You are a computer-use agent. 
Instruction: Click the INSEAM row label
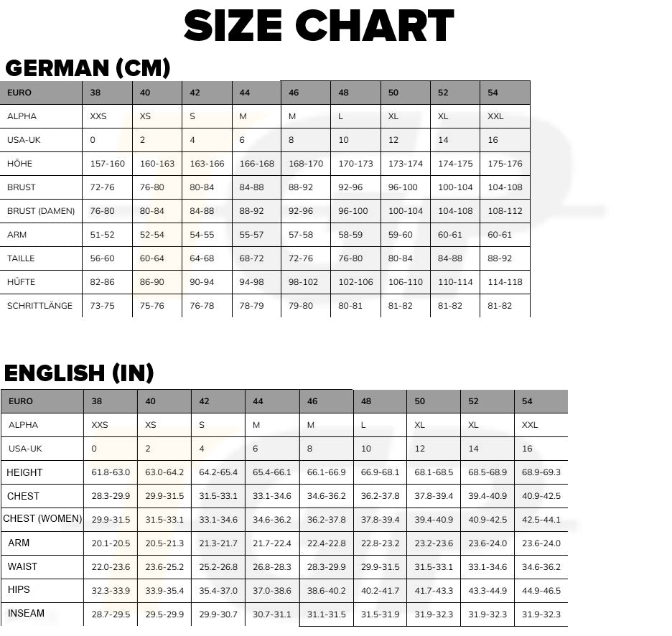click(x=26, y=614)
